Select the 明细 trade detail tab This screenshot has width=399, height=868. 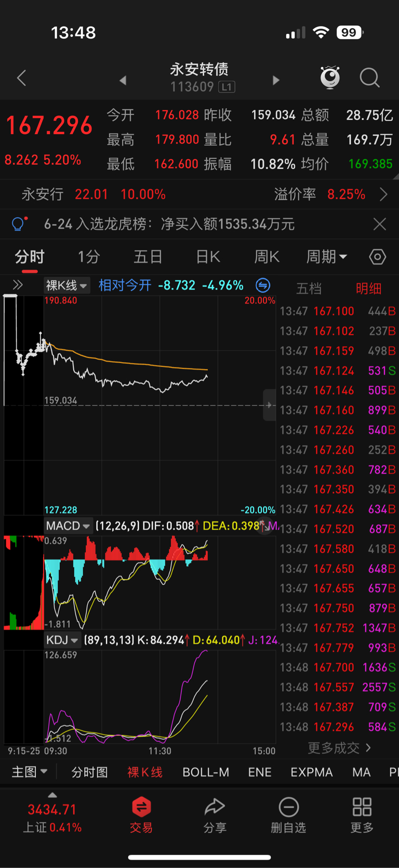pyautogui.click(x=368, y=288)
